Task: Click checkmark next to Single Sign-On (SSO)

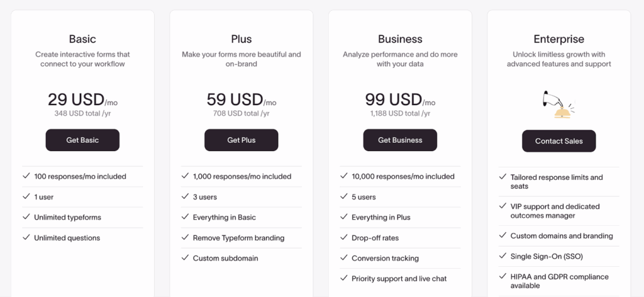Action: coord(502,256)
